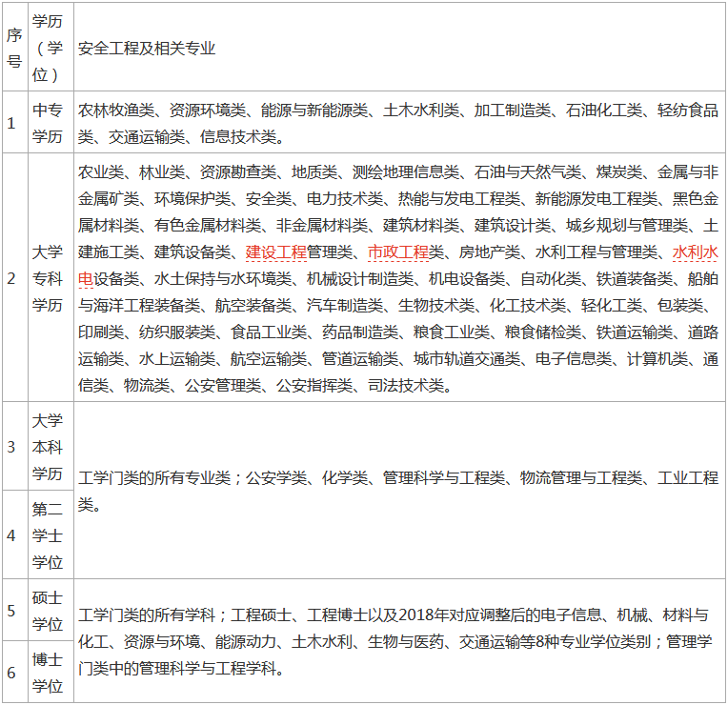Select the 大学专科学历 cell
Screen dimensions: 728x705
(48, 279)
